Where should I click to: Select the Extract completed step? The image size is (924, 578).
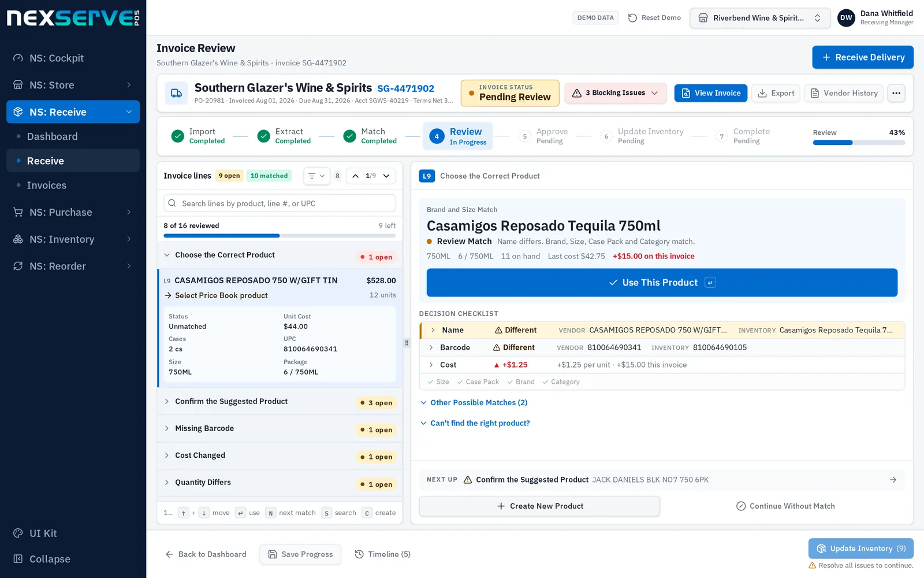[x=284, y=136]
